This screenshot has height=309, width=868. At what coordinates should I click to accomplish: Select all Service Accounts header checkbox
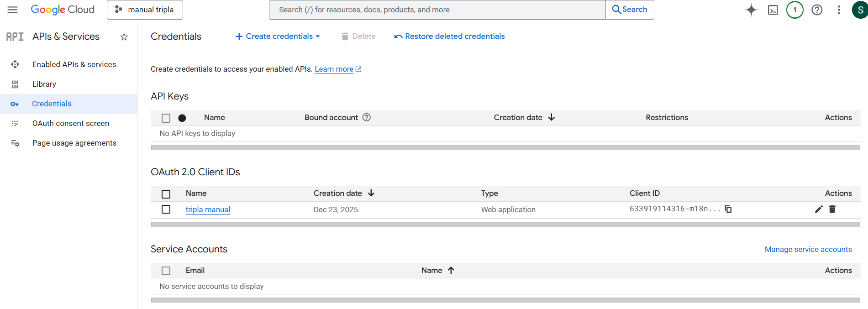166,271
